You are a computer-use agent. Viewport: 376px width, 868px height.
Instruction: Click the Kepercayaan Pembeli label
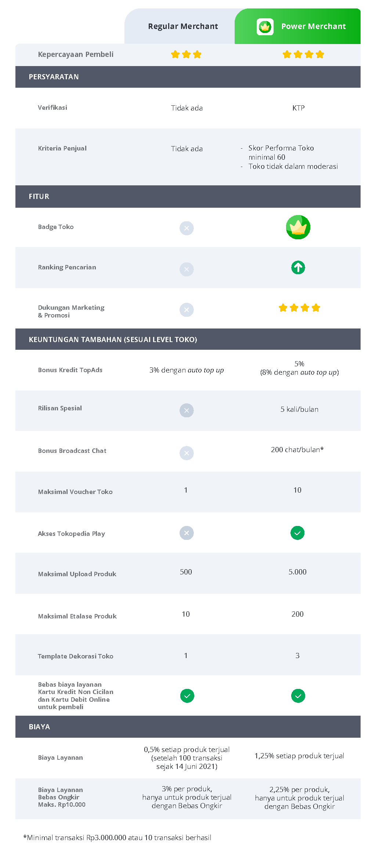pos(76,54)
